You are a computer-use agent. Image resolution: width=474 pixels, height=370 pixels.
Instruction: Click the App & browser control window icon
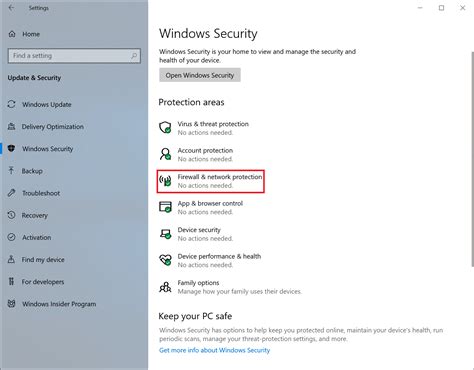tap(165, 207)
